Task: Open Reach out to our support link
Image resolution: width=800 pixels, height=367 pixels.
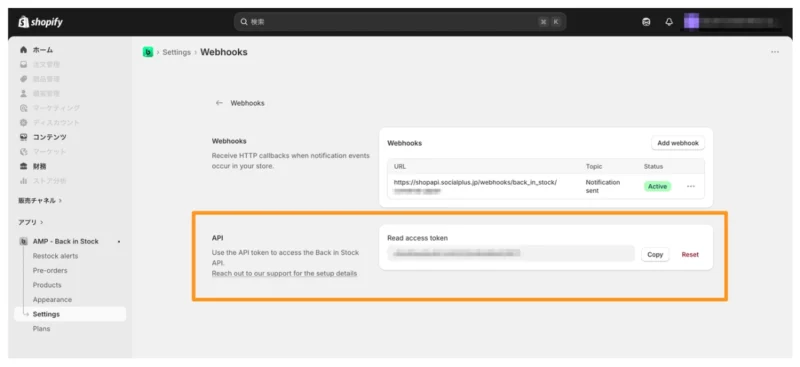Action: tap(284, 274)
